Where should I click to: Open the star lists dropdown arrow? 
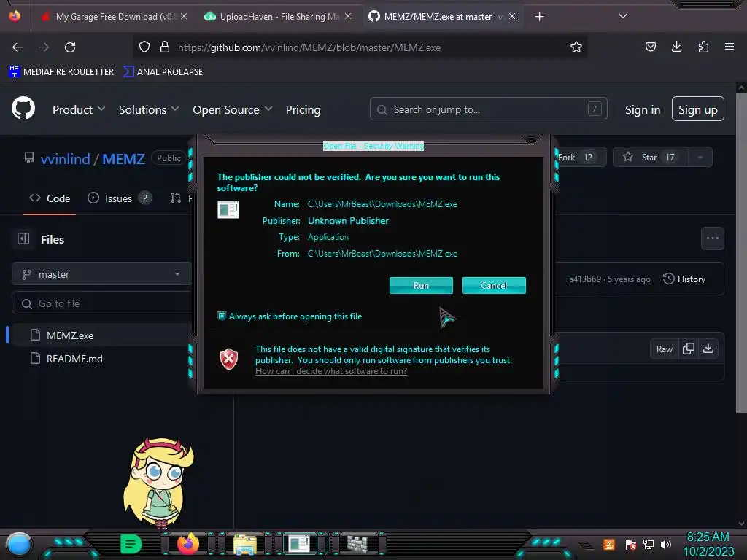pyautogui.click(x=700, y=157)
